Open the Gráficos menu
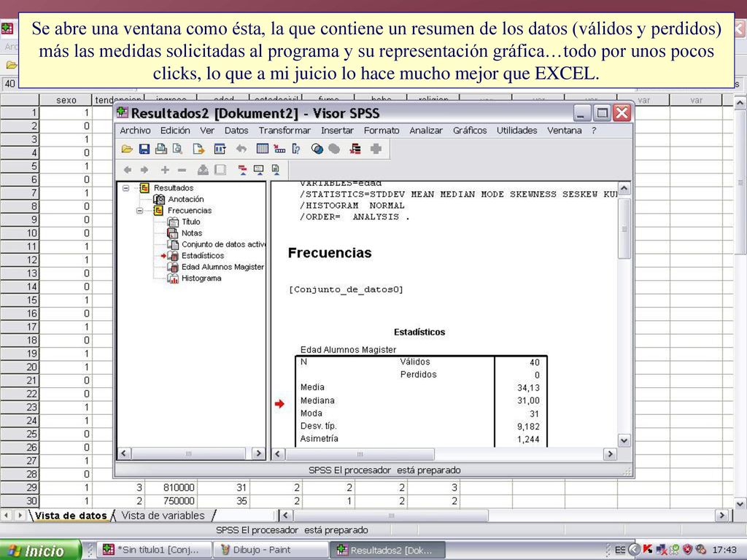Image resolution: width=747 pixels, height=560 pixels. (x=470, y=131)
